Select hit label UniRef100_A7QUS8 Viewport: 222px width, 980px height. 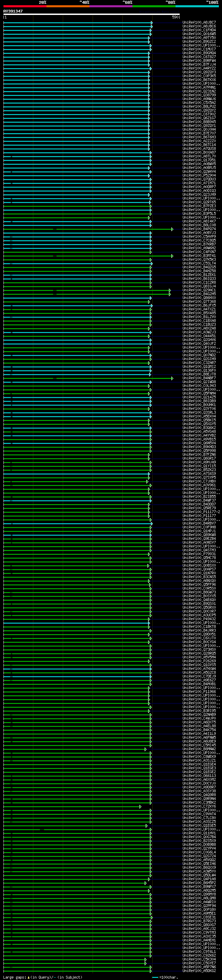[199, 149]
